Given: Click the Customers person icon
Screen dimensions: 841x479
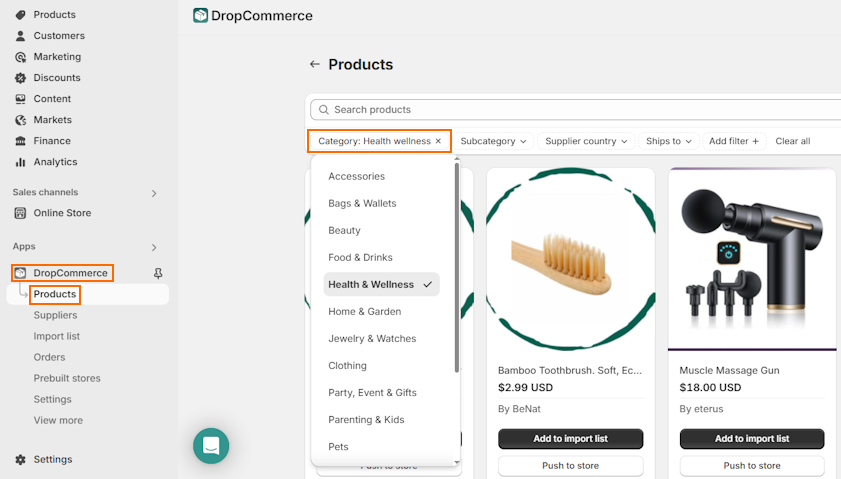Looking at the screenshot, I should 20,36.
